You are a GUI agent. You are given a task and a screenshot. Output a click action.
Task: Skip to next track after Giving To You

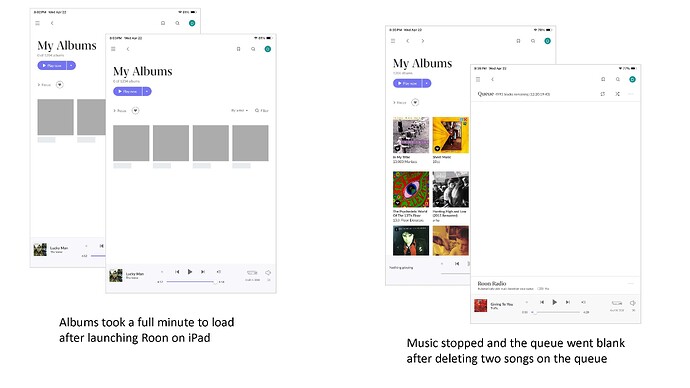point(568,302)
